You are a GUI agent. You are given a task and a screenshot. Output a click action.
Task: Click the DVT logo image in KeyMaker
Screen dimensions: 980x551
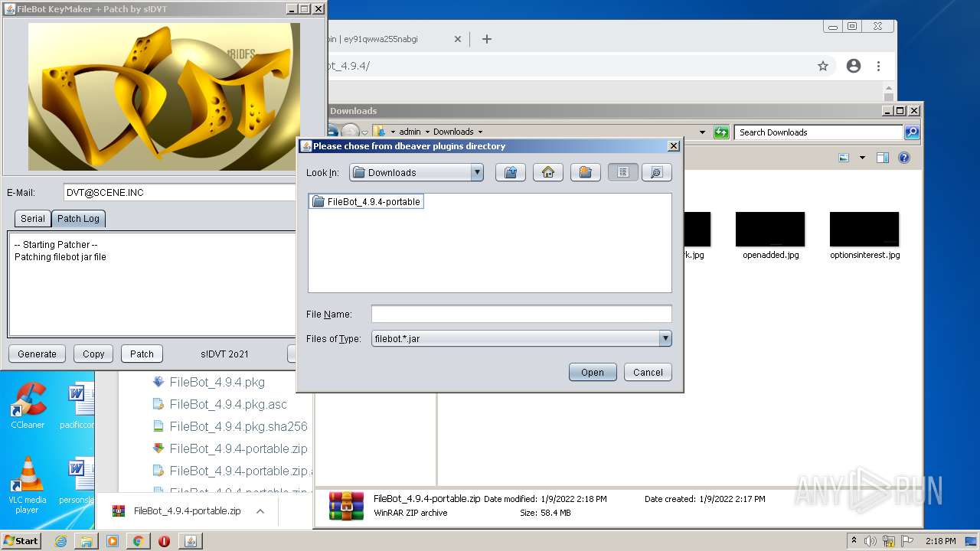[164, 96]
